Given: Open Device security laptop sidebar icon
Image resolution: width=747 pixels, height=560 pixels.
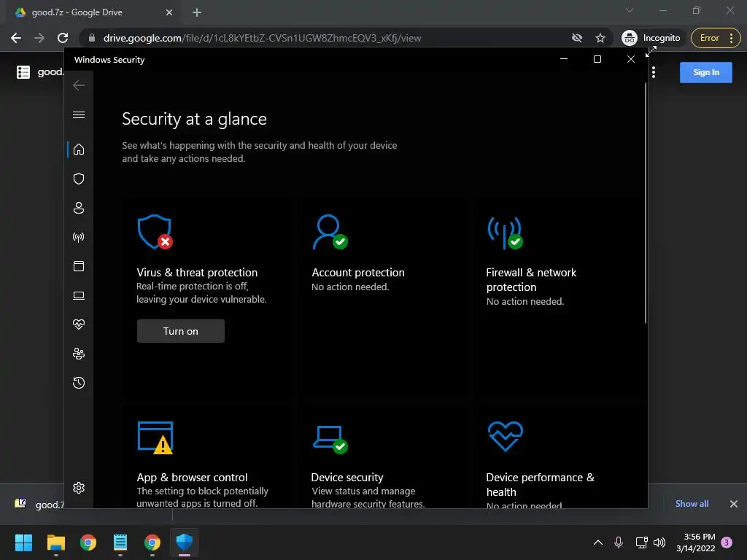Looking at the screenshot, I should 79,296.
